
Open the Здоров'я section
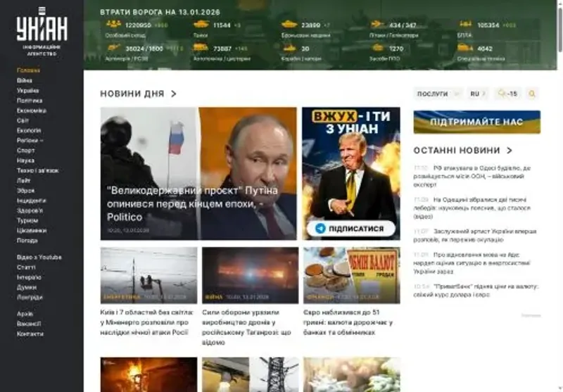coord(30,210)
